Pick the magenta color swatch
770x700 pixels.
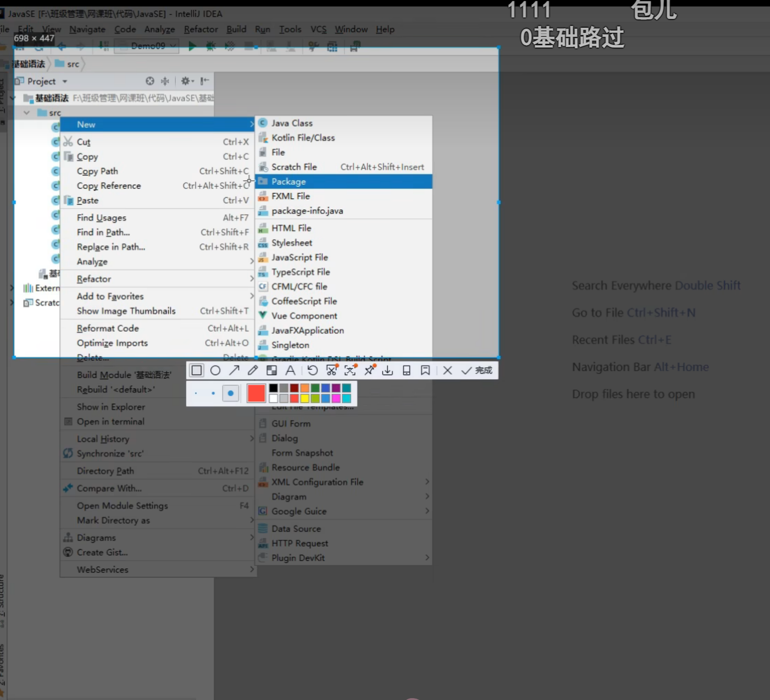coord(336,398)
